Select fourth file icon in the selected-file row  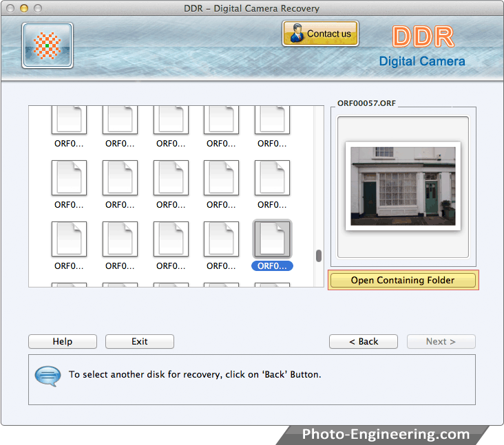tap(221, 239)
